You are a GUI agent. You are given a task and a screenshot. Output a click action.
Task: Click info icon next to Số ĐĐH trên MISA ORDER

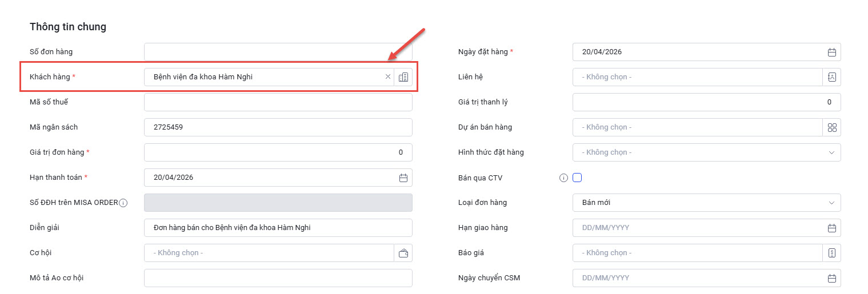[x=123, y=203]
